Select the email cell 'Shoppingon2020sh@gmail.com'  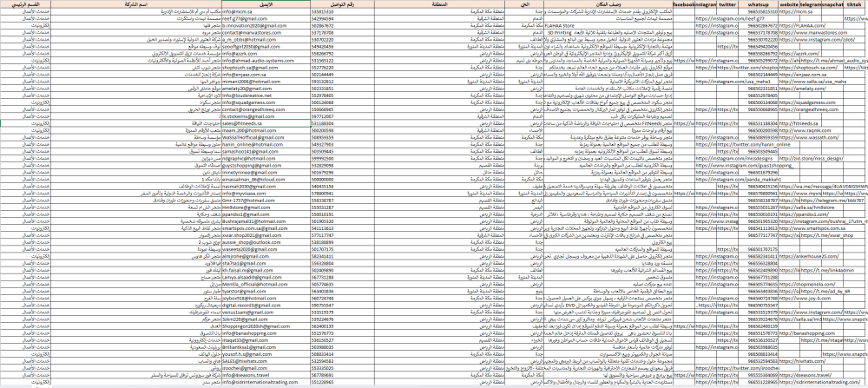click(266, 326)
